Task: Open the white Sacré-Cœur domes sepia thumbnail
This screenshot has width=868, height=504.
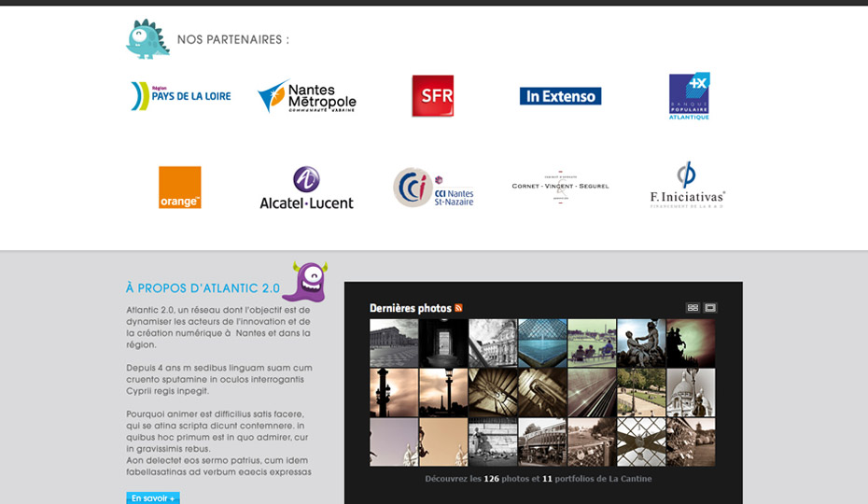Action: point(691,393)
